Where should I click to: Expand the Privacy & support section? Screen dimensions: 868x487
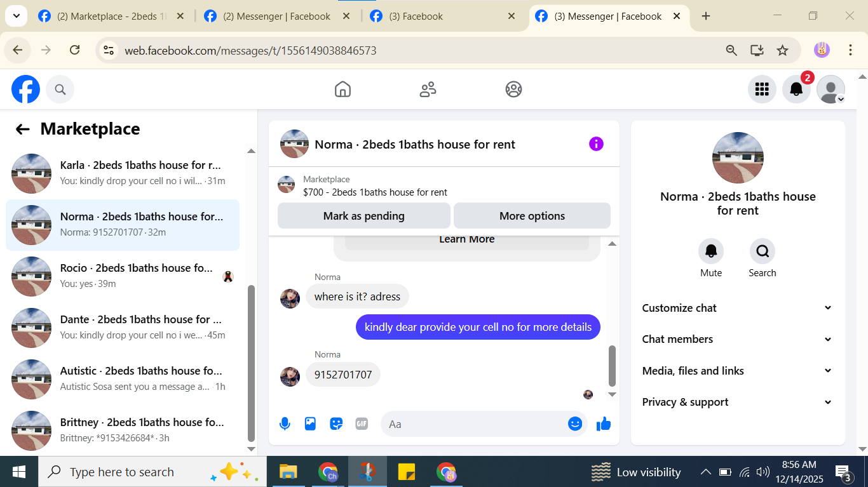[x=737, y=402]
